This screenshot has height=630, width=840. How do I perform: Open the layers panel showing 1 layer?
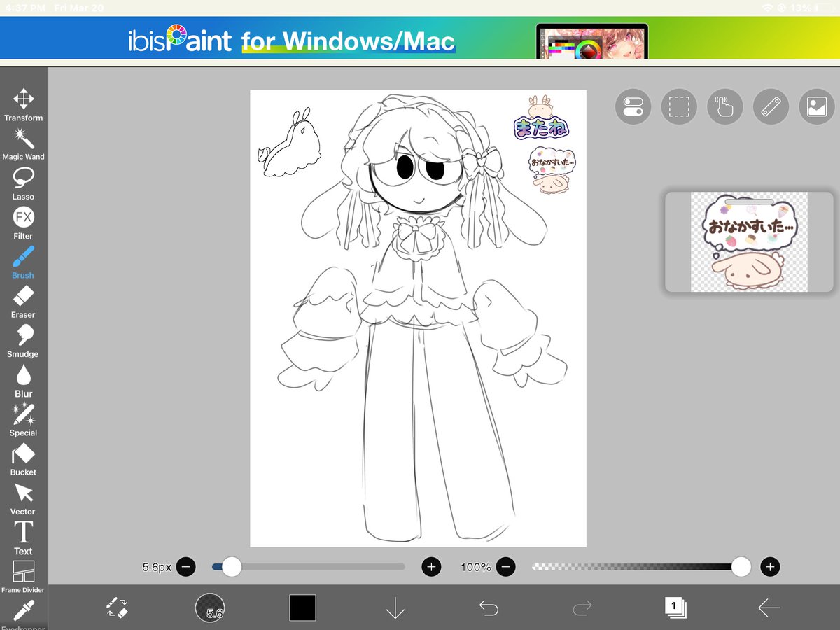click(x=675, y=608)
